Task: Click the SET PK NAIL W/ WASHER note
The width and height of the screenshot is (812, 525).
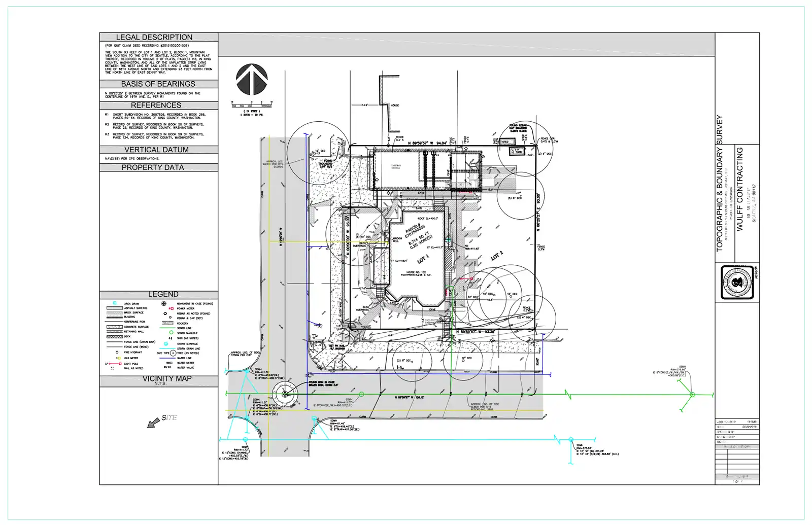Action: tap(337, 347)
